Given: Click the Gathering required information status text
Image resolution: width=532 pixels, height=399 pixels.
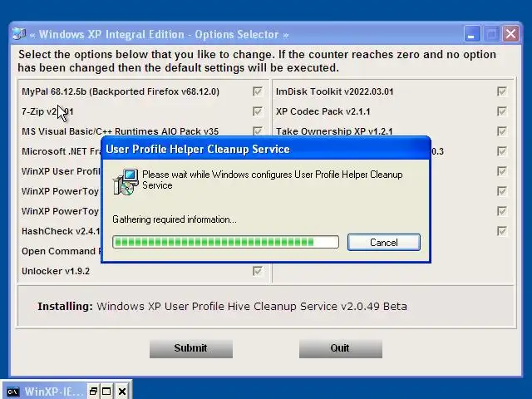Looking at the screenshot, I should (x=175, y=219).
